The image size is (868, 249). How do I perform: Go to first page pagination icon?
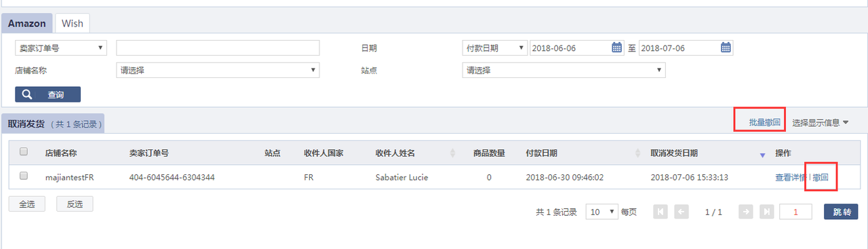(660, 212)
